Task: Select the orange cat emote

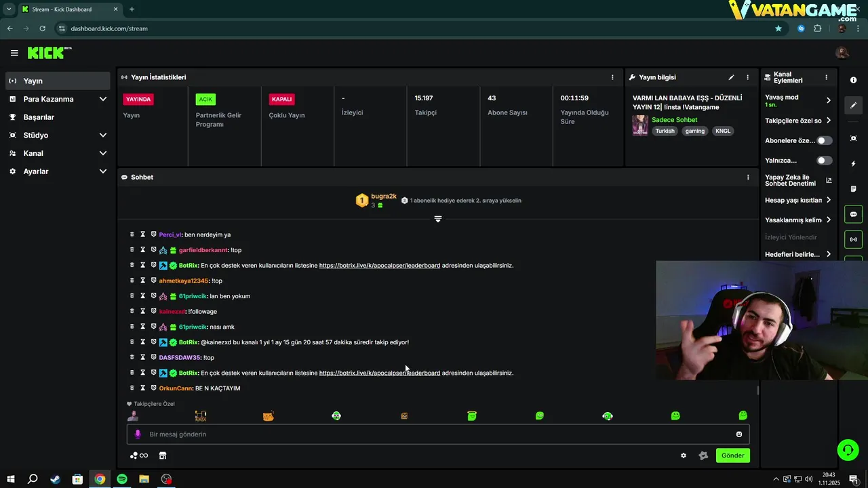Action: coord(269,415)
